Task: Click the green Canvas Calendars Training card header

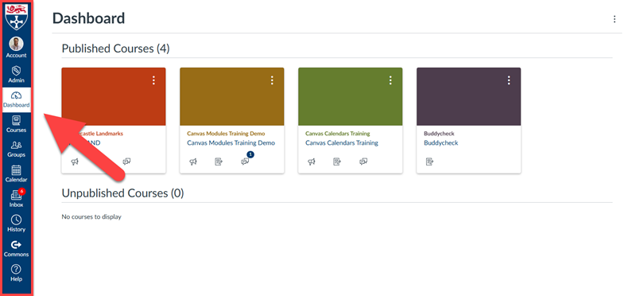Action: pos(351,96)
